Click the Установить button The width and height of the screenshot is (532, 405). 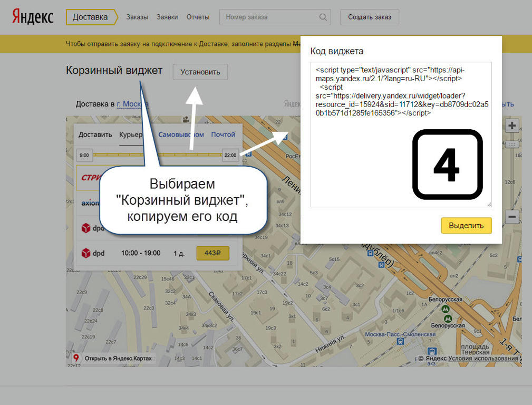[200, 72]
